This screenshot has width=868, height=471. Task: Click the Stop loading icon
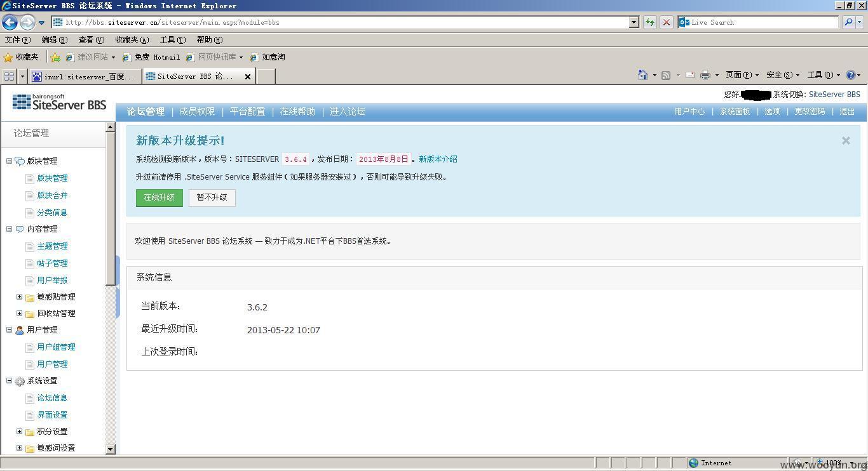666,22
